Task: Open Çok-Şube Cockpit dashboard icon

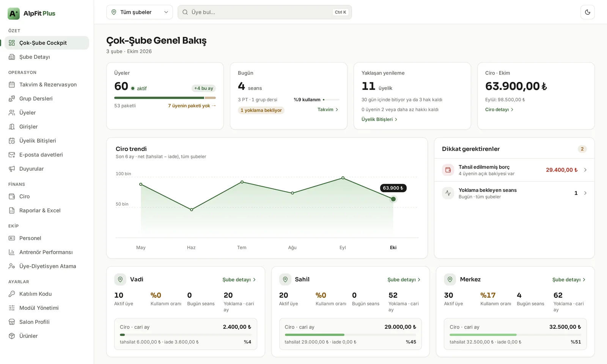Action: coord(12,43)
